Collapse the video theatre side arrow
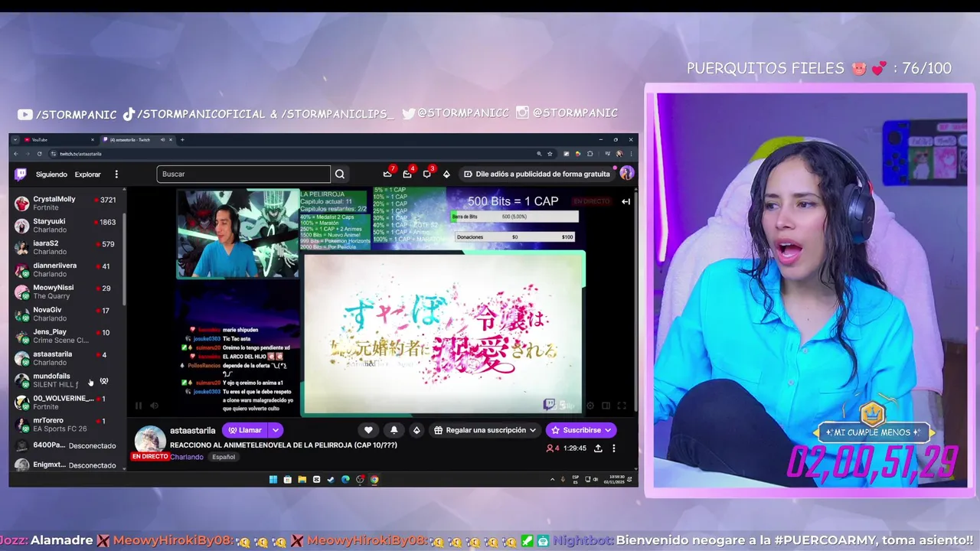The image size is (980, 551). [626, 201]
